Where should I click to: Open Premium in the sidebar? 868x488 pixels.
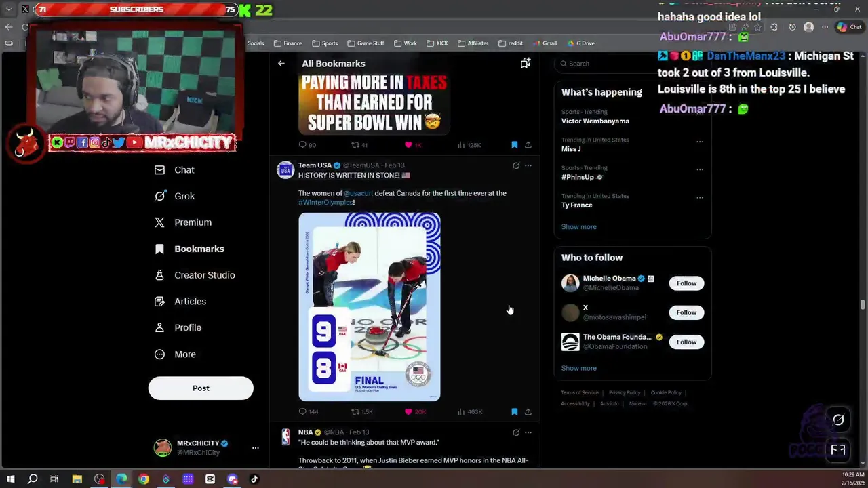pyautogui.click(x=183, y=222)
